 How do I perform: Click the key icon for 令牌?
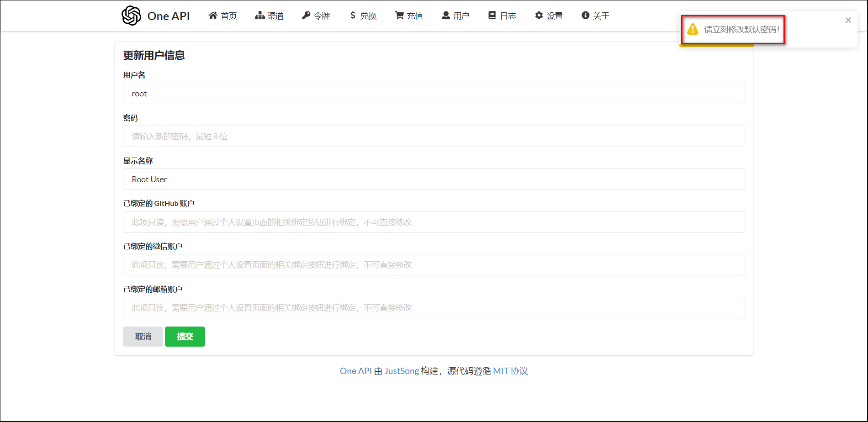[x=306, y=16]
